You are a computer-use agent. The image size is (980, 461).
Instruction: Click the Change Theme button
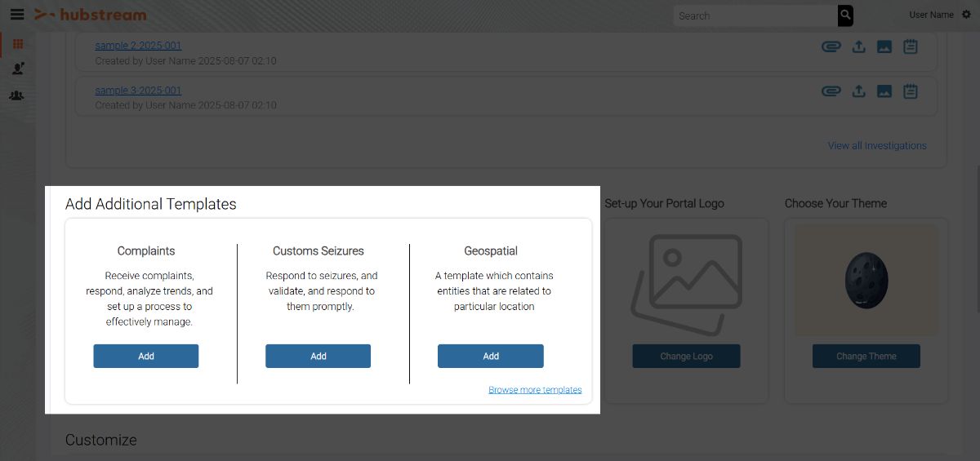coord(866,356)
